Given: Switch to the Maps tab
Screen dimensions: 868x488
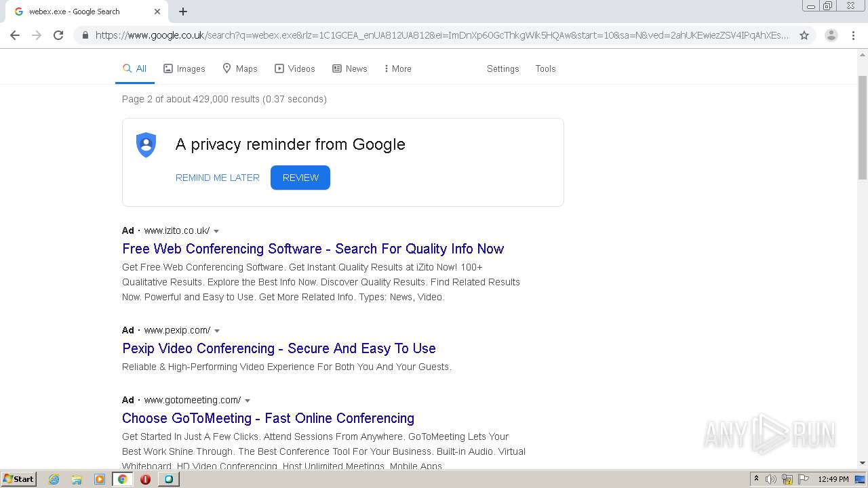Looking at the screenshot, I should click(x=240, y=68).
